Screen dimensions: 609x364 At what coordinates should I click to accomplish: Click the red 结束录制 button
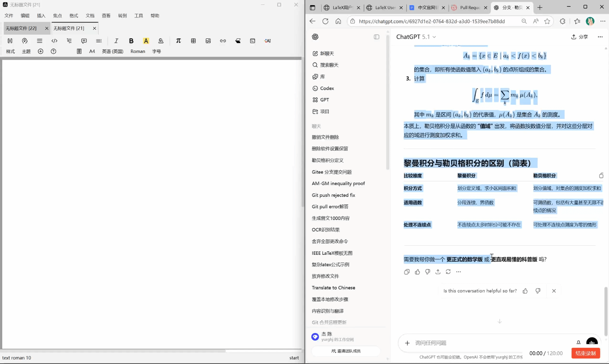point(585,353)
